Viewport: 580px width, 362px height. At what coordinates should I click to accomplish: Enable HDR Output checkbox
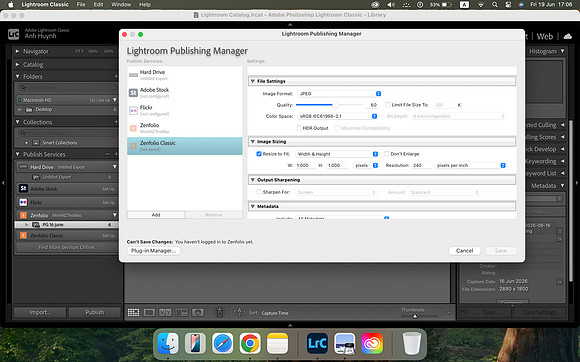(x=299, y=128)
